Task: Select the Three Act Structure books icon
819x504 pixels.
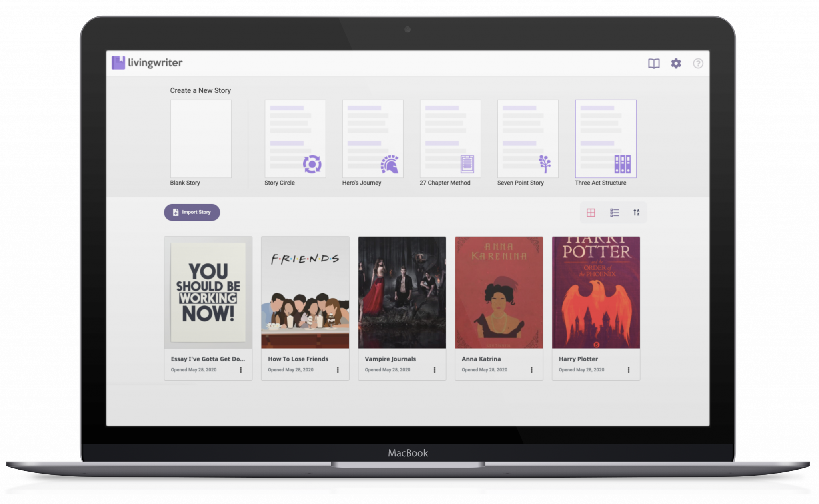Action: 622,164
